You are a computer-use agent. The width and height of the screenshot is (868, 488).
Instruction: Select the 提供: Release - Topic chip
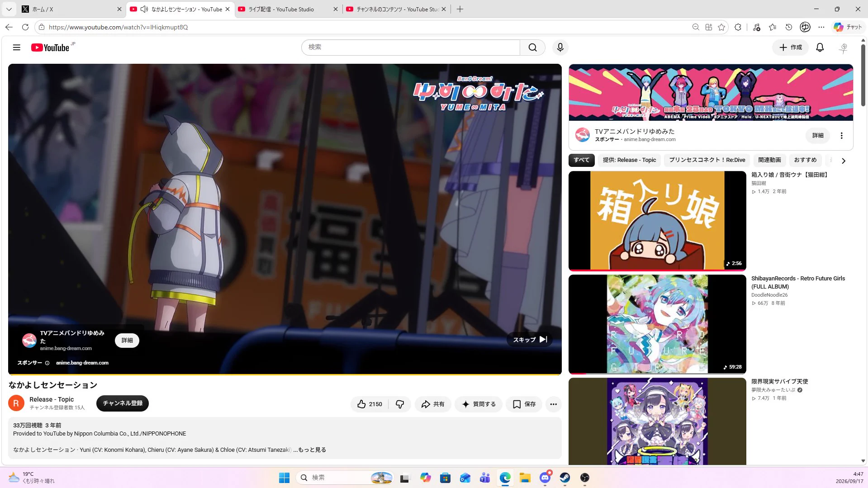(x=629, y=160)
